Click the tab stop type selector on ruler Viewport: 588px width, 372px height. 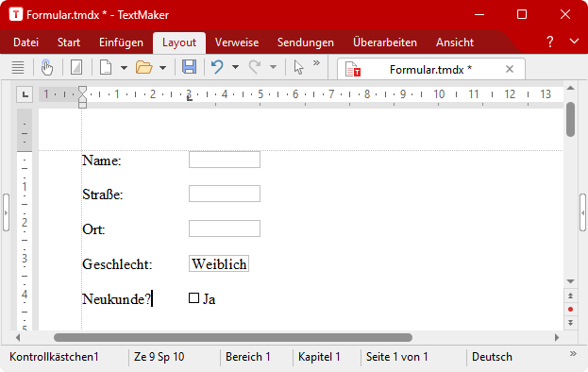coord(25,94)
